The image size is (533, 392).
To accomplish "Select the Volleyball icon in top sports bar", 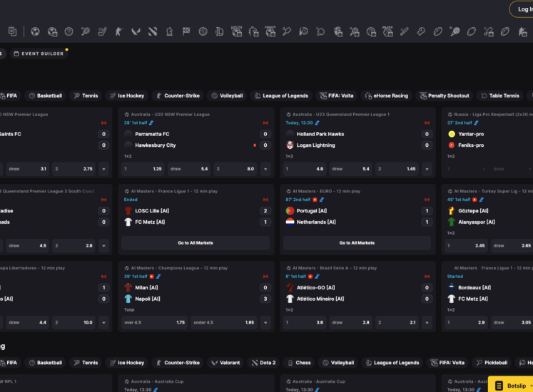I will pyautogui.click(x=203, y=31).
